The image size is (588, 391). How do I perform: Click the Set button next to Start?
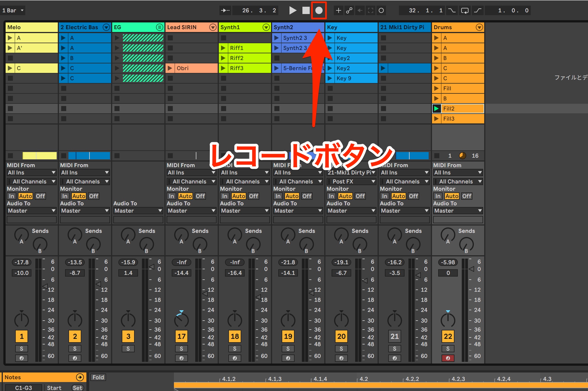click(77, 388)
